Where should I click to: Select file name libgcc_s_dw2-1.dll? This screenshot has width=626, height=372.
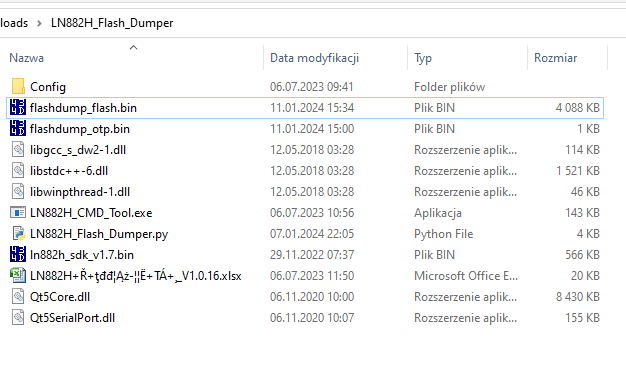point(78,150)
